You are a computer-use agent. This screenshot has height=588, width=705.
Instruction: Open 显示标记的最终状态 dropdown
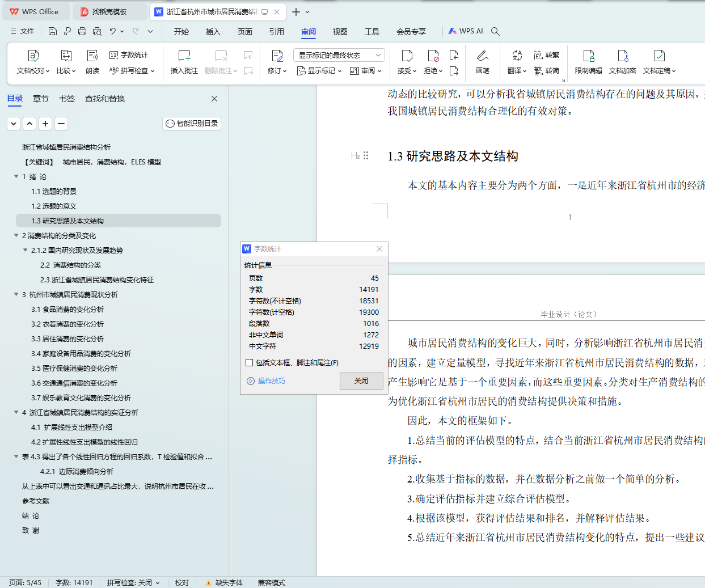(339, 55)
